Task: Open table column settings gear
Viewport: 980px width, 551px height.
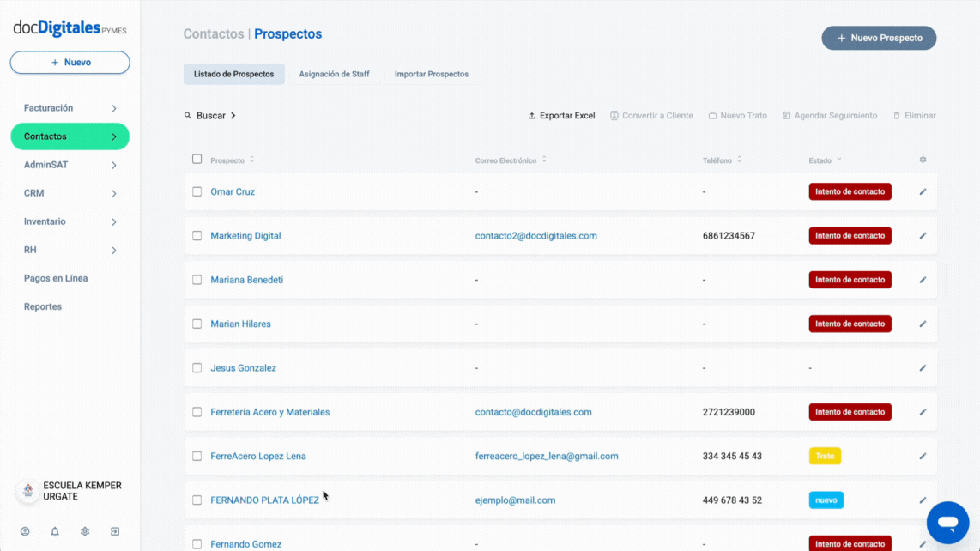Action: (x=923, y=160)
